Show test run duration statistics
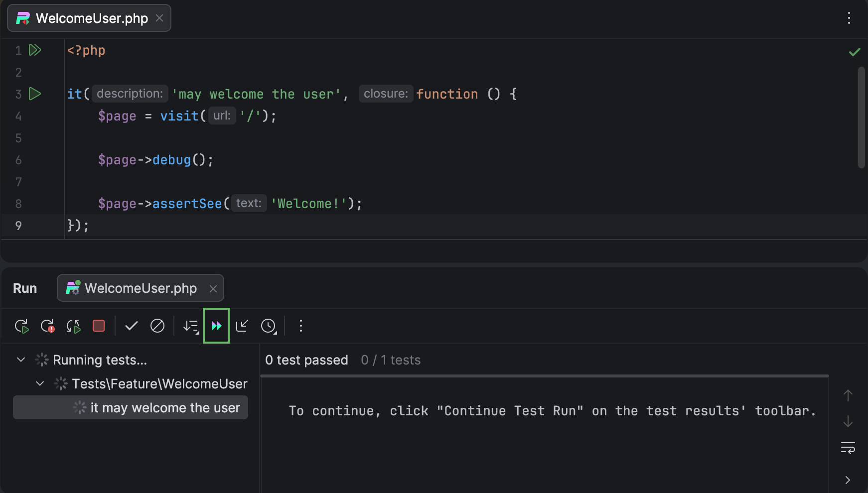Screen dimensions: 868x493 269,326
